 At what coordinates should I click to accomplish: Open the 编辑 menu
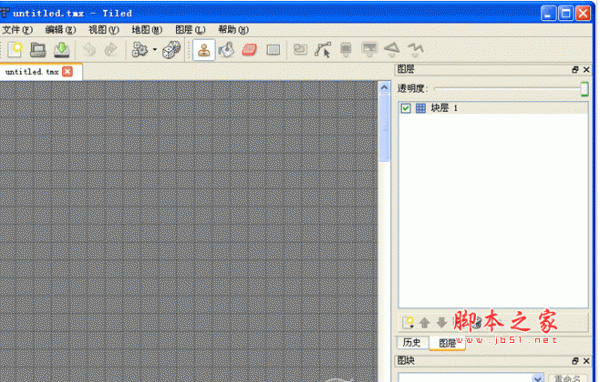[x=60, y=30]
